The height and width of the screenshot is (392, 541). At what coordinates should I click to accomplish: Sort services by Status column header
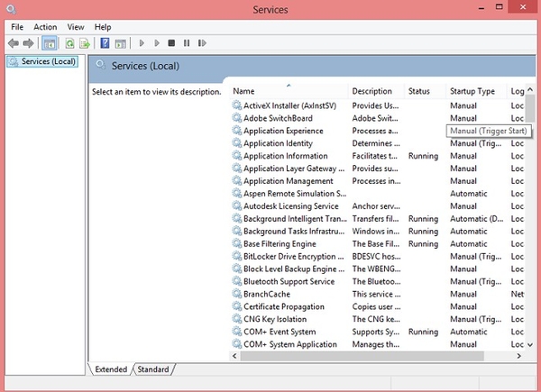(419, 91)
